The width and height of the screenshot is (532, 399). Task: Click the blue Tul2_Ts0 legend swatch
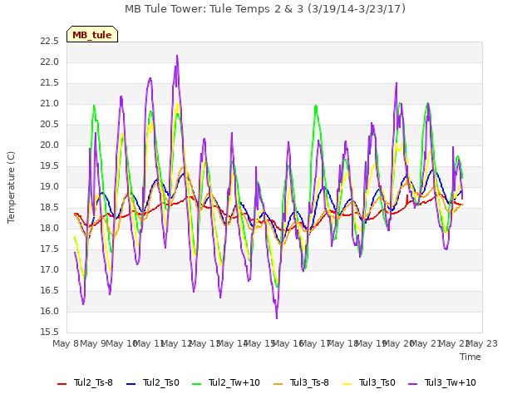pos(131,384)
